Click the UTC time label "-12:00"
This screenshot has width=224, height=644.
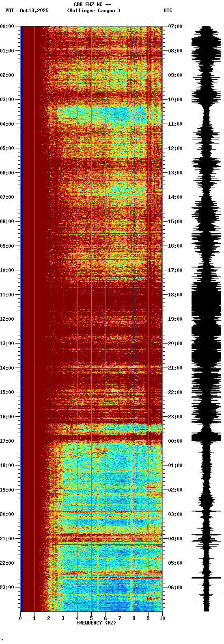[x=175, y=148]
